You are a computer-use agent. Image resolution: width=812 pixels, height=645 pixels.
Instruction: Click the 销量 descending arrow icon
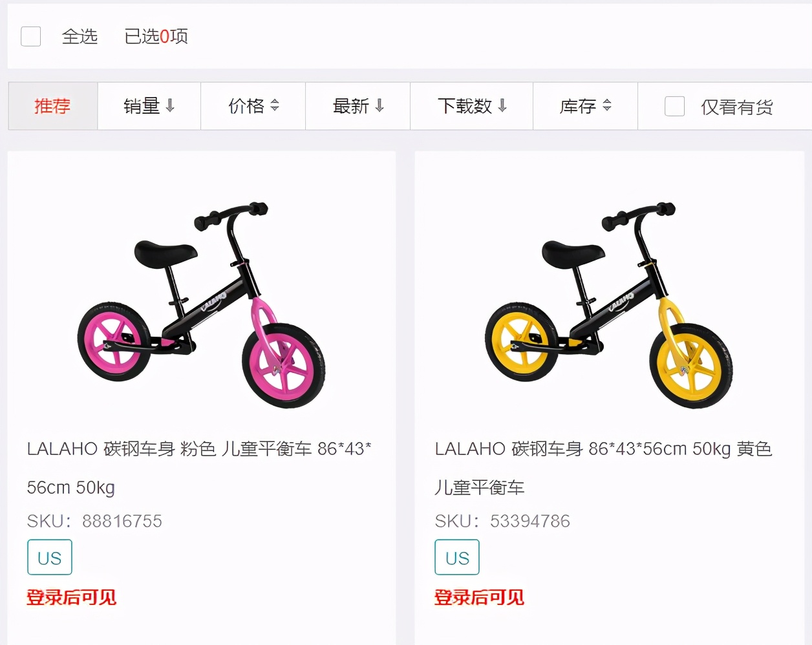[x=169, y=106]
